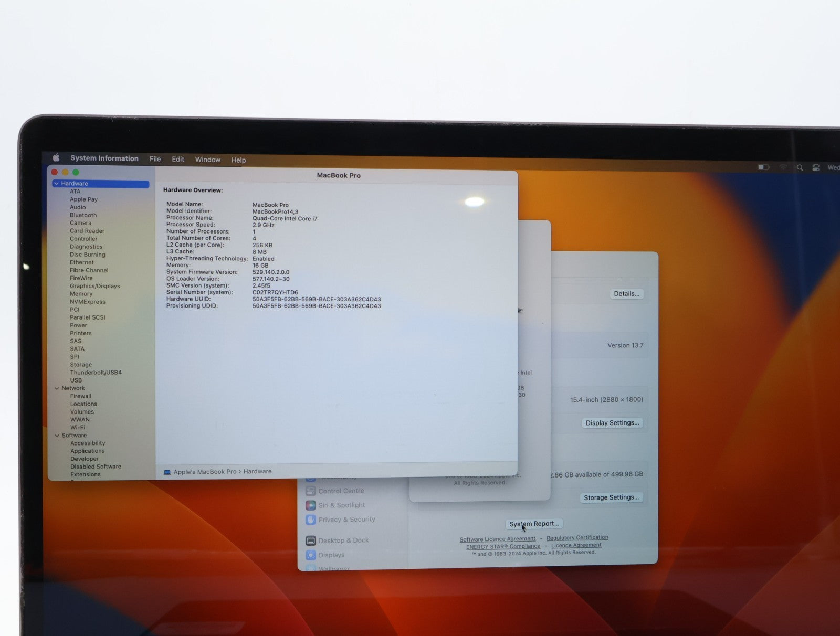Click the System Report button
The width and height of the screenshot is (840, 636).
[534, 524]
